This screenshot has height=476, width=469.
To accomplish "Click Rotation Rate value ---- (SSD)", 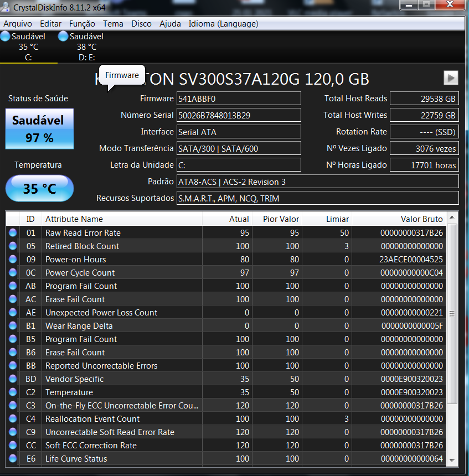I will click(x=424, y=132).
